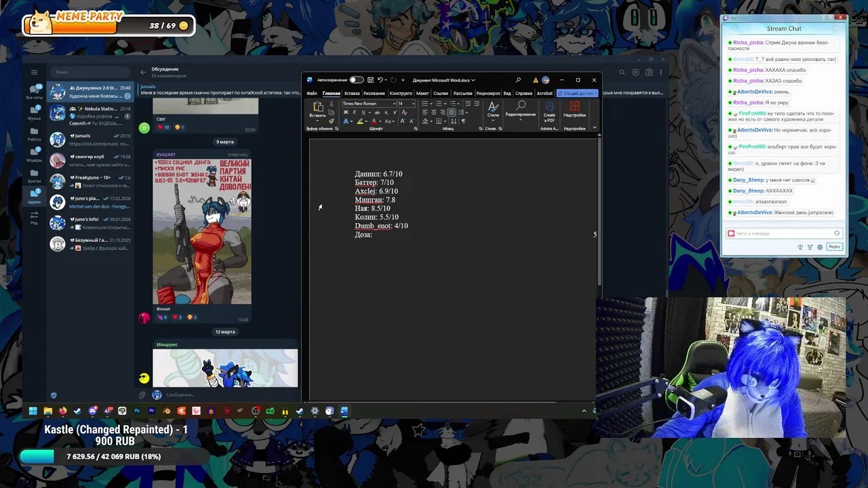
Task: Undo the last action in Word
Action: [x=380, y=80]
